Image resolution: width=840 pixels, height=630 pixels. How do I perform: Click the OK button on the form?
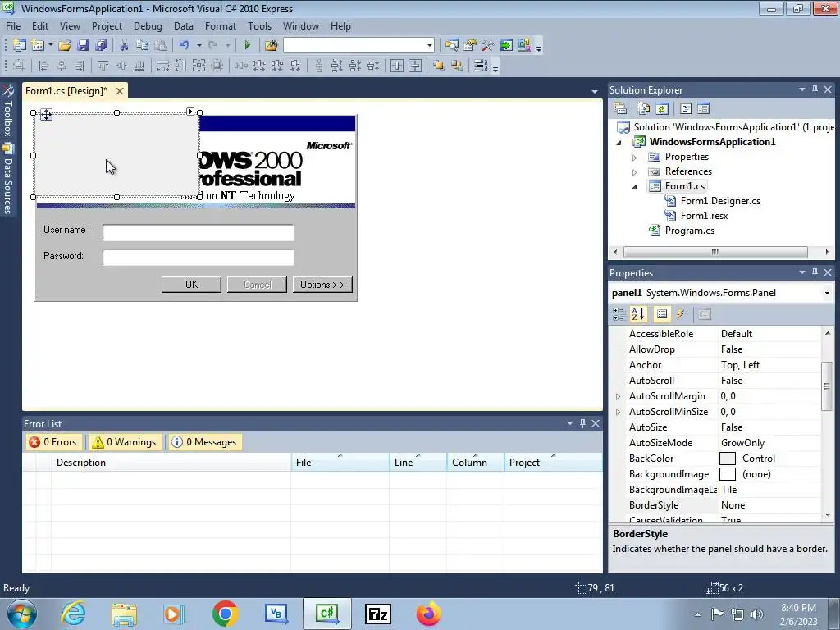tap(191, 285)
